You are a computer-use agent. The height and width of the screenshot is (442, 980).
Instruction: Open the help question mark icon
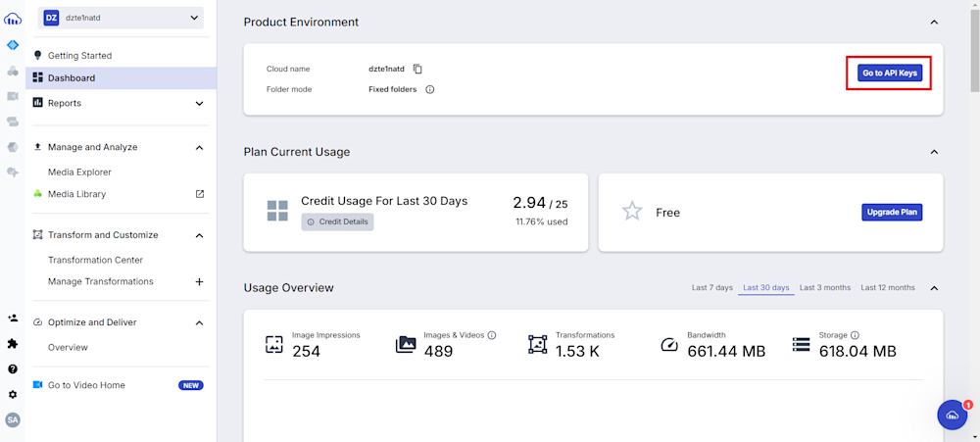coord(13,369)
